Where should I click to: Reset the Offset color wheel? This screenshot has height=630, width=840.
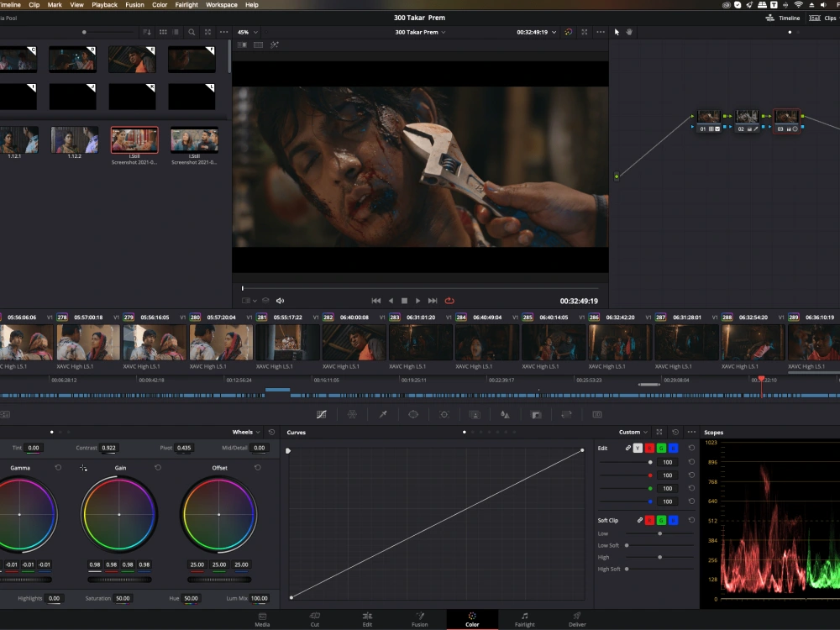coord(258,468)
